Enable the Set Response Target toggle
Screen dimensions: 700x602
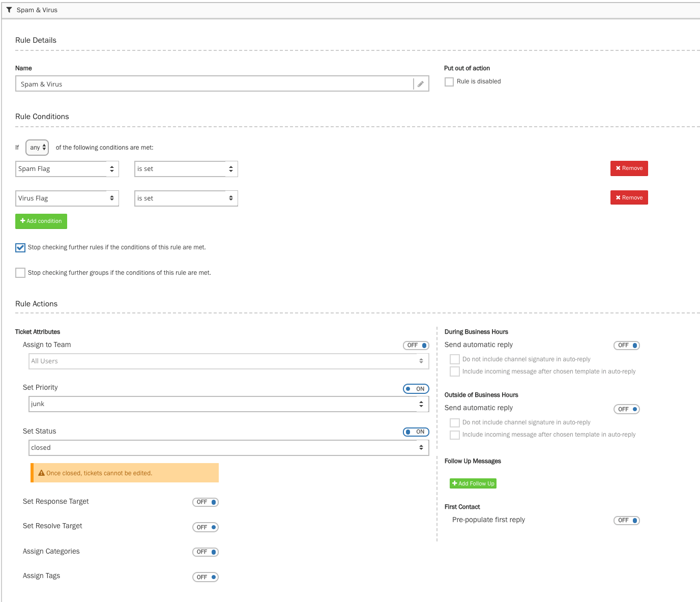tap(206, 502)
